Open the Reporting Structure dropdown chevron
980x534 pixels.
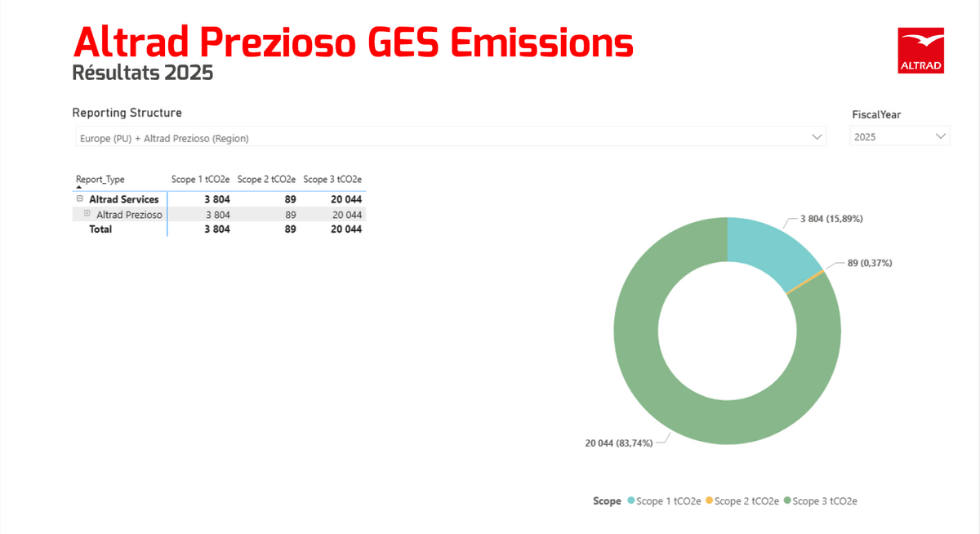[817, 137]
